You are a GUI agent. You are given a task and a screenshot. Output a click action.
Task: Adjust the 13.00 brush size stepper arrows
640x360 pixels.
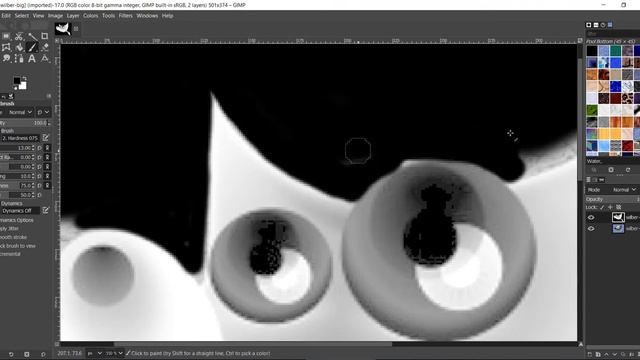click(x=33, y=148)
